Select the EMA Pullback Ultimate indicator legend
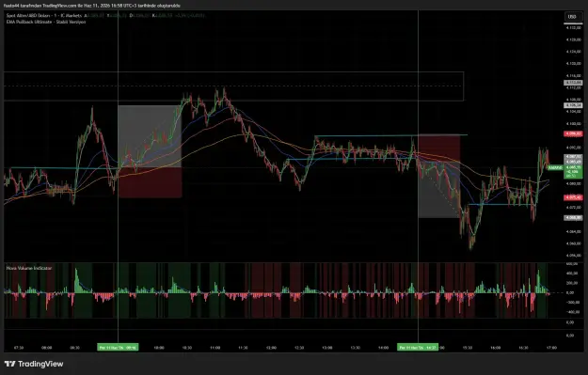The width and height of the screenshot is (588, 375). pos(46,23)
